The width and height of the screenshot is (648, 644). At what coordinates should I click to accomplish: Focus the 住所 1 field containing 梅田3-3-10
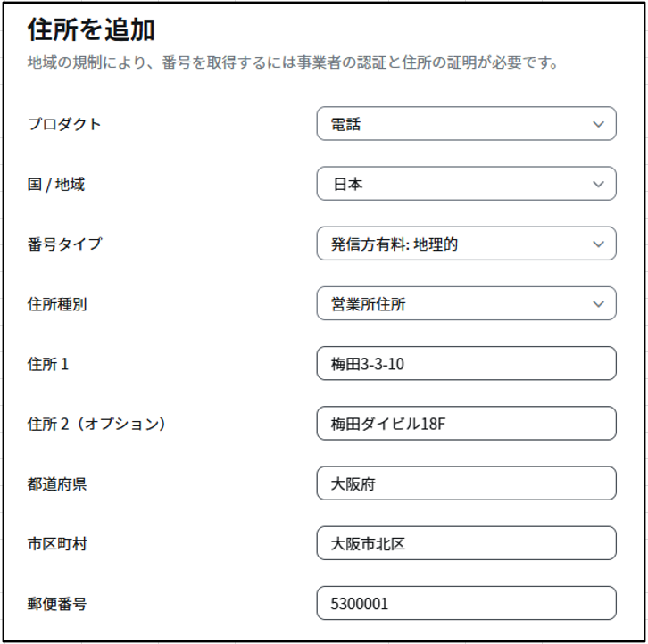tap(466, 363)
